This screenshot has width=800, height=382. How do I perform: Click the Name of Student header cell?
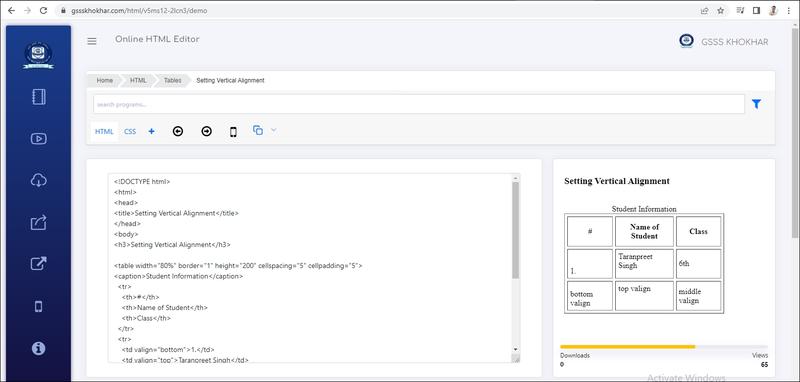pos(644,231)
